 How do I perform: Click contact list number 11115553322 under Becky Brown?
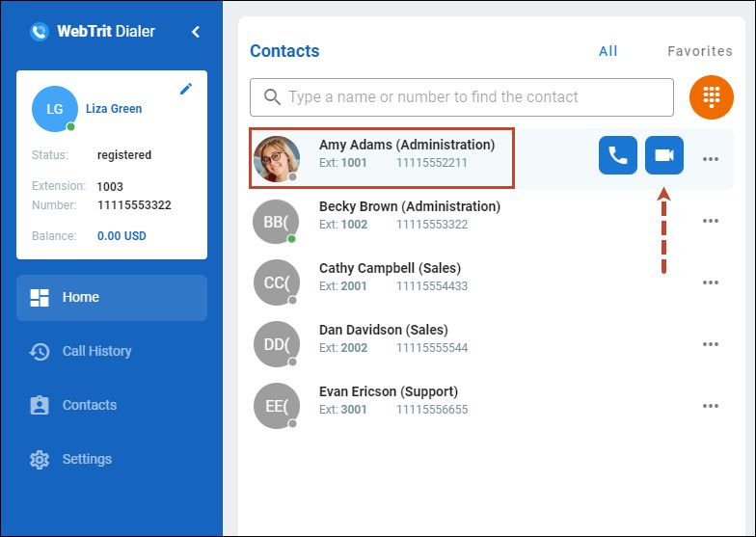coord(432,224)
